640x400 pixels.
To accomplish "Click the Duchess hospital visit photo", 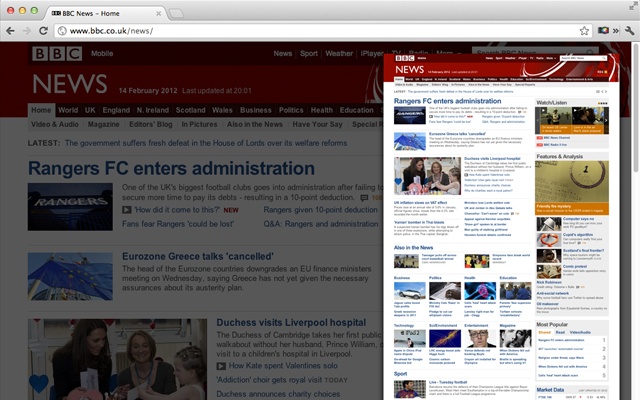I will pos(117,359).
